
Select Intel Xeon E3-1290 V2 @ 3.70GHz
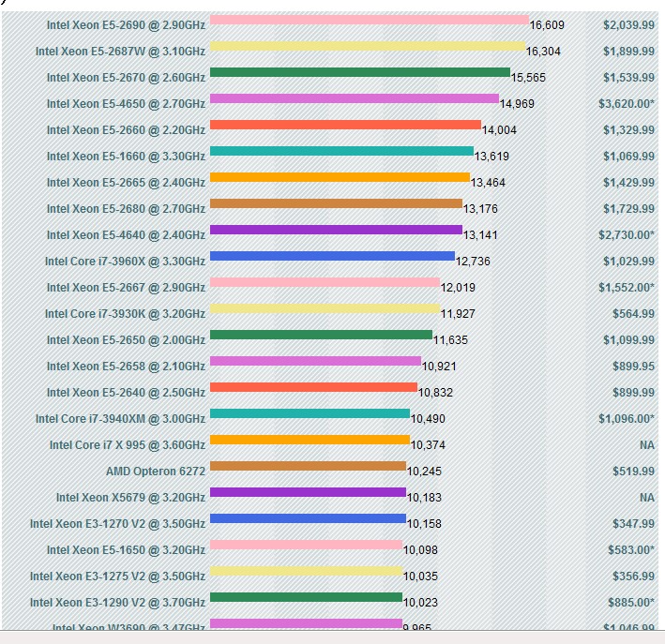(x=117, y=604)
